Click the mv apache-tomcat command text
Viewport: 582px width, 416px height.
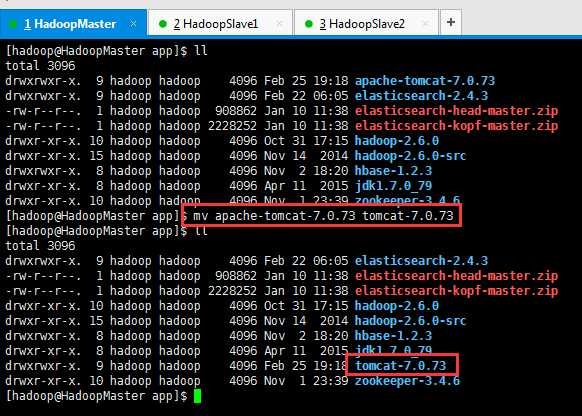click(x=323, y=216)
